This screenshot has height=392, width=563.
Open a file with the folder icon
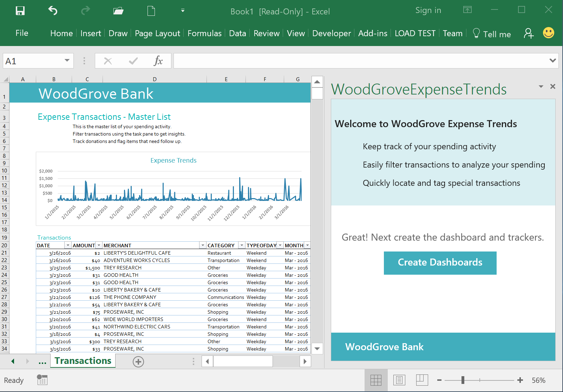[x=118, y=11]
